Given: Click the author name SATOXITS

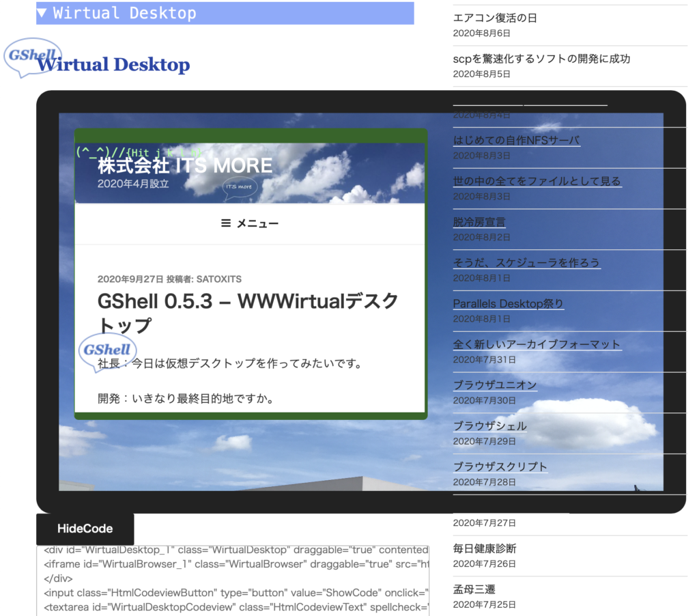Looking at the screenshot, I should pyautogui.click(x=218, y=279).
